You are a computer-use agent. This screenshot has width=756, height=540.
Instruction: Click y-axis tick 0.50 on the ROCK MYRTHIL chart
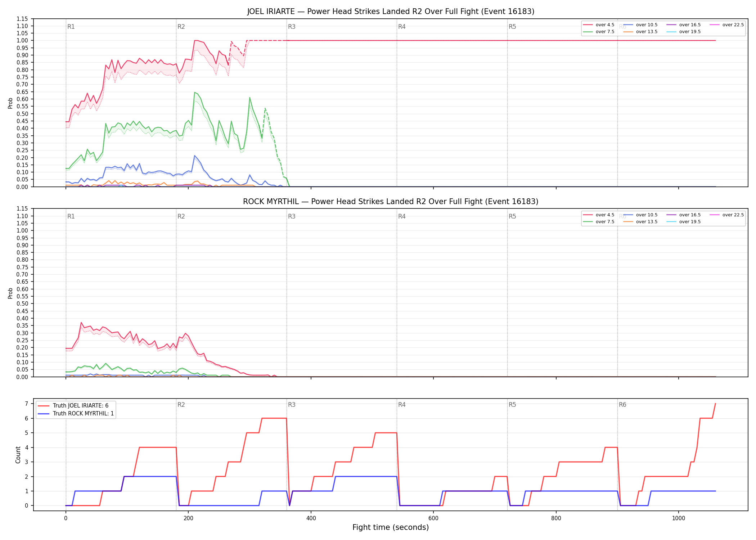[22, 304]
